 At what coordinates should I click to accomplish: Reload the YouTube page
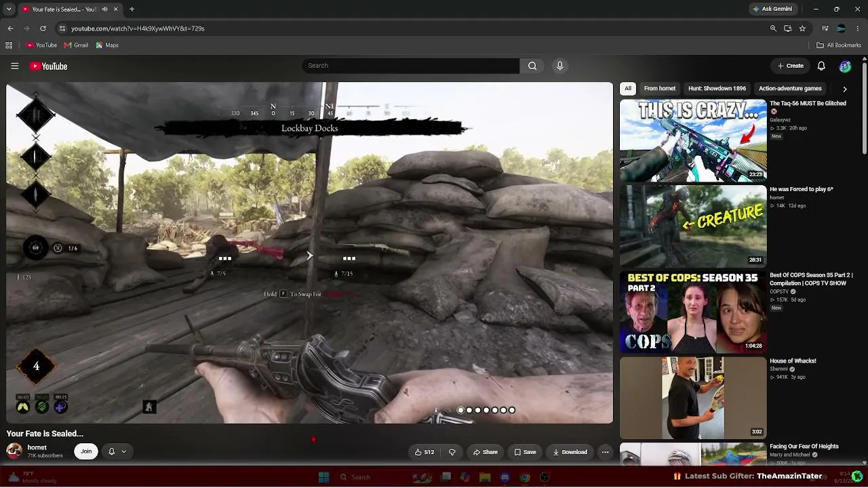pos(43,28)
